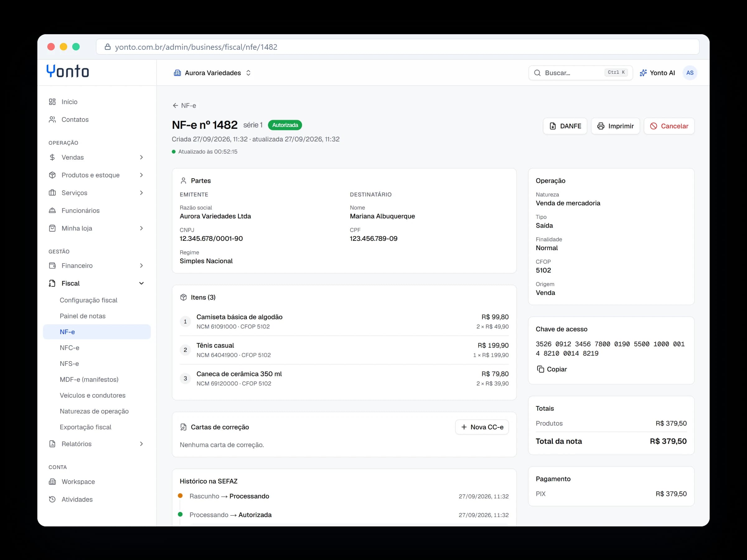This screenshot has height=560, width=747.
Task: Click the Camiseta básica de algodão item
Action: tap(344, 321)
